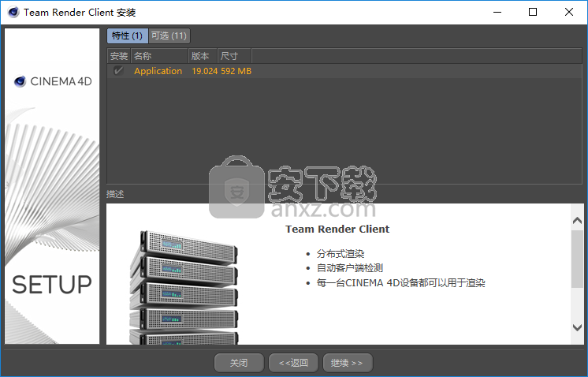
Task: Switch to the 特性 (1) tab
Action: (x=128, y=35)
